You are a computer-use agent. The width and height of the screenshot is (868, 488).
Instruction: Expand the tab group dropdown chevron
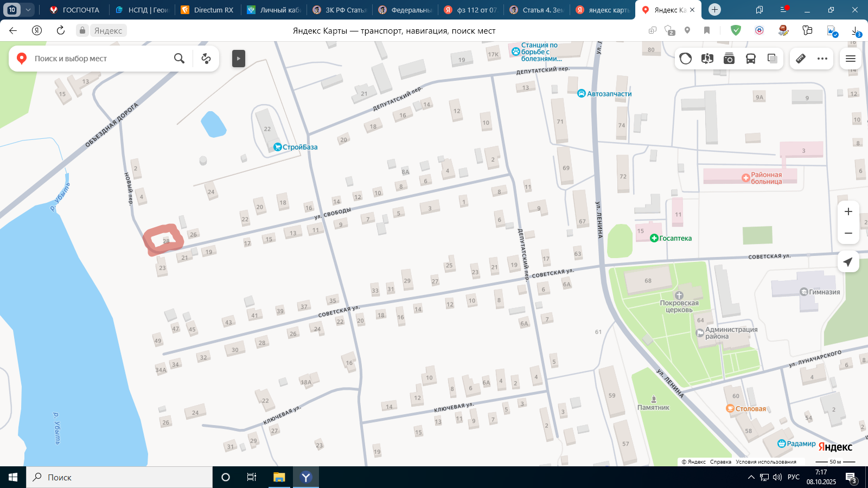[28, 10]
